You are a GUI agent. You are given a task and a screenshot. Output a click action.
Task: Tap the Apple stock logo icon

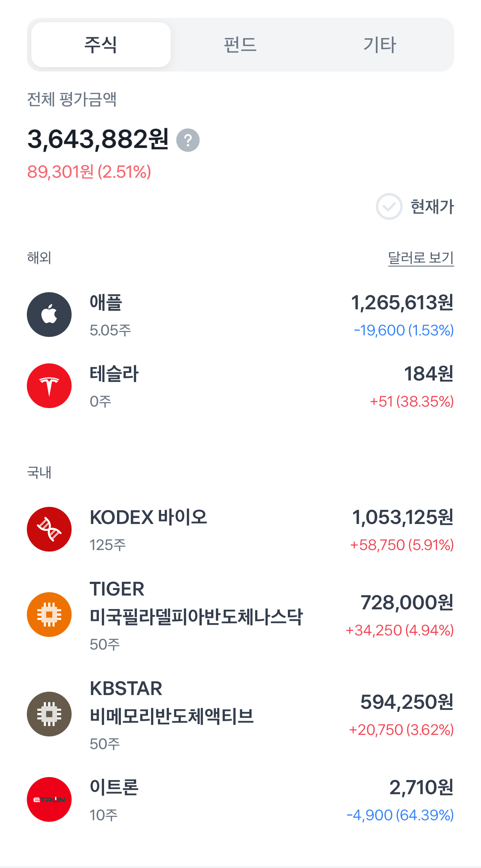pyautogui.click(x=49, y=315)
